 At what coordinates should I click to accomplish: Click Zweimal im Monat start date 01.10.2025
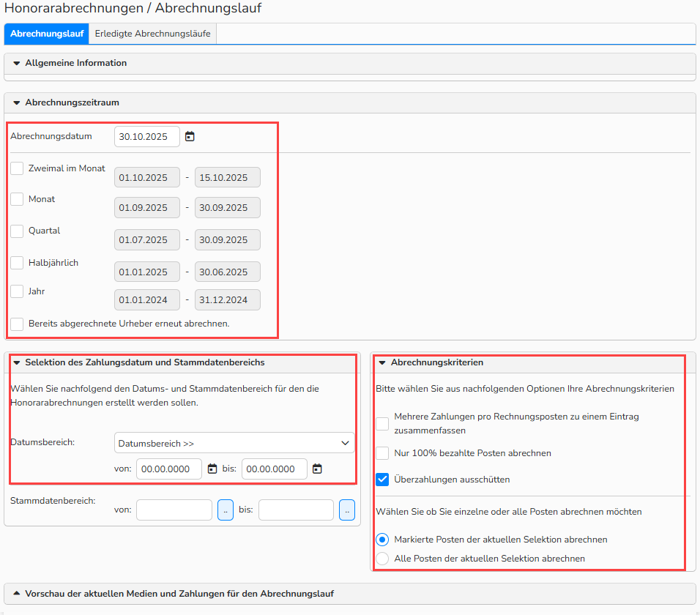[x=147, y=178]
